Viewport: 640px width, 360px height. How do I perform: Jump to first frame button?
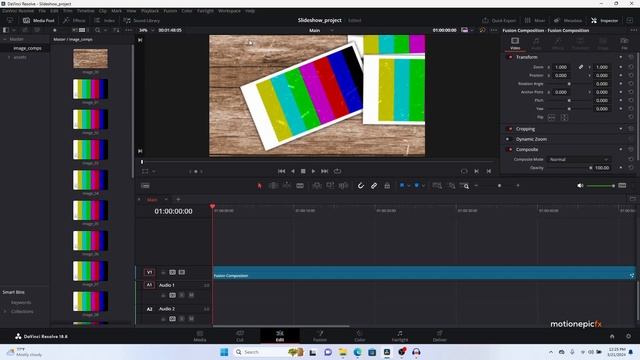[282, 171]
